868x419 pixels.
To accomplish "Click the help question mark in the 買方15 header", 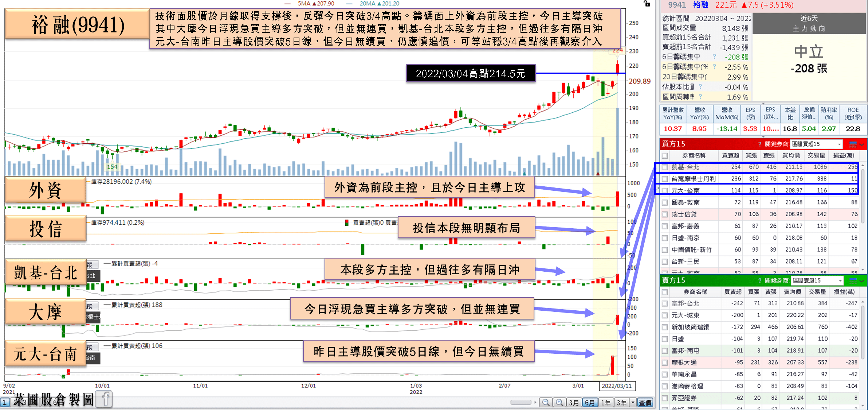I will 760,144.
